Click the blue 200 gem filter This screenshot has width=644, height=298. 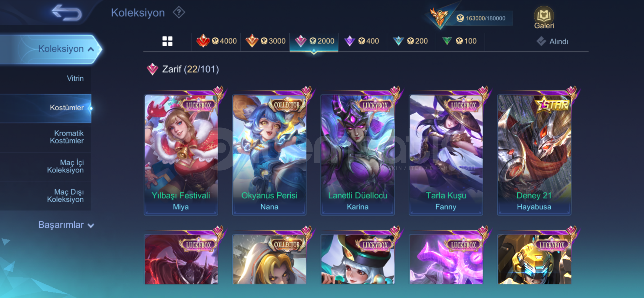(x=411, y=41)
